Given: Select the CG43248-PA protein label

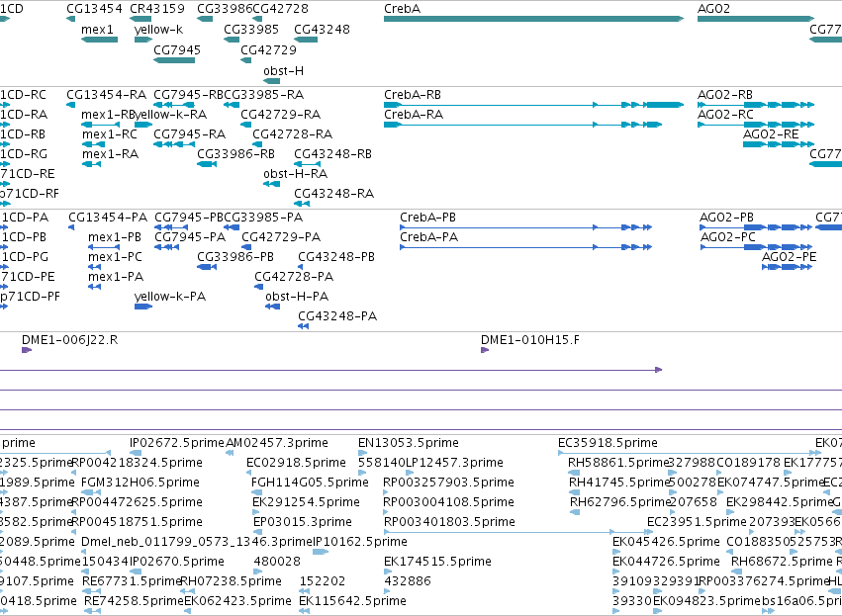Looking at the screenshot, I should point(337,316).
